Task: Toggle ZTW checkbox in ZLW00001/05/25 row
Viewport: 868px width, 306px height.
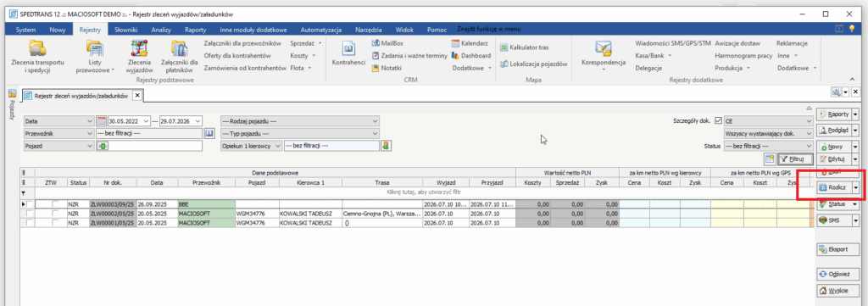Action: click(55, 222)
